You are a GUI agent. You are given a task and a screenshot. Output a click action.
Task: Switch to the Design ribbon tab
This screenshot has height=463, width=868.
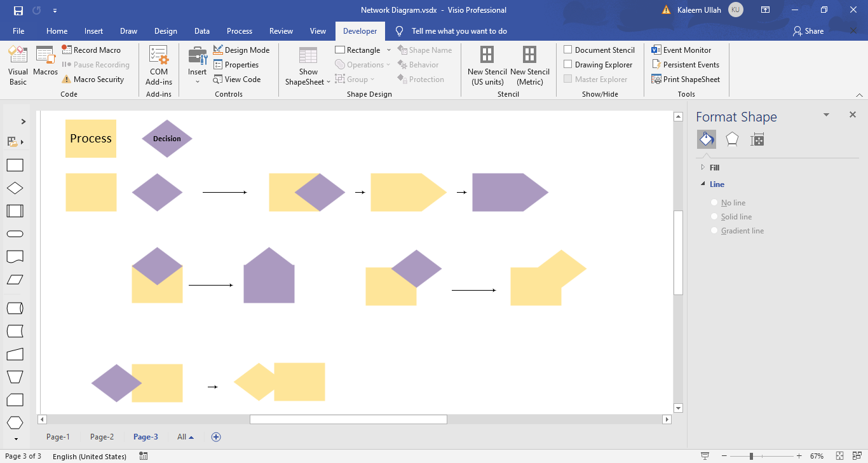(166, 31)
